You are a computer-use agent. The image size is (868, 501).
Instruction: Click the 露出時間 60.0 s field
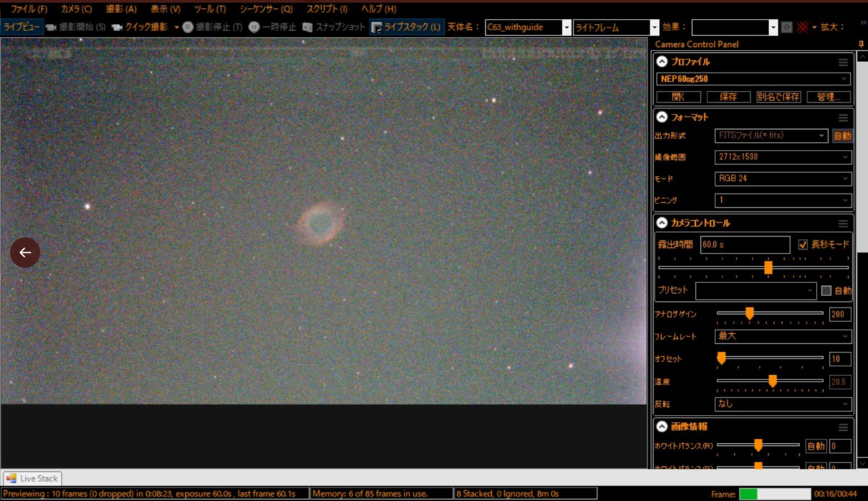pyautogui.click(x=744, y=245)
